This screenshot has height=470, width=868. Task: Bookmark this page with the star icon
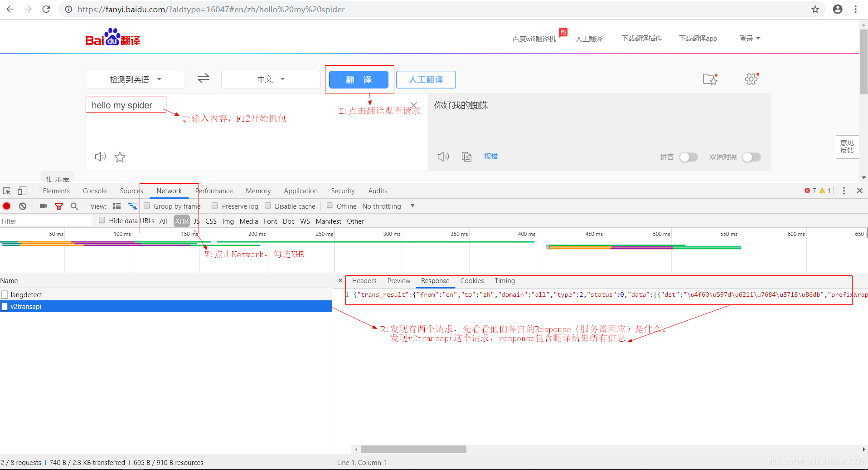(815, 10)
